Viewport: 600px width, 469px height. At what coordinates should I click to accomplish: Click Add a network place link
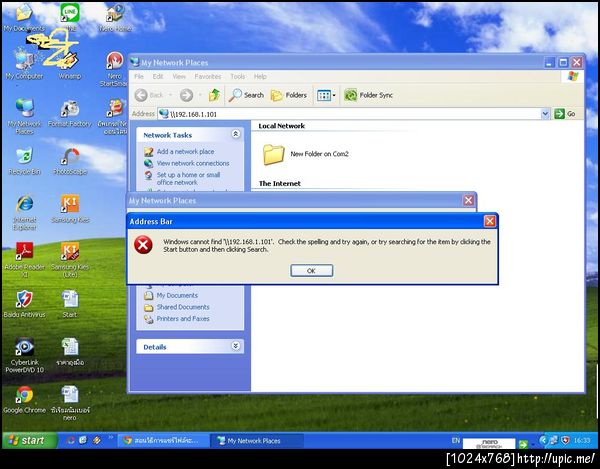point(186,151)
